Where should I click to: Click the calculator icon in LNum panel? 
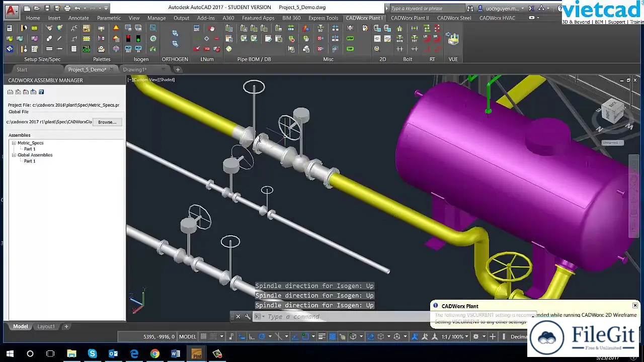196,28
